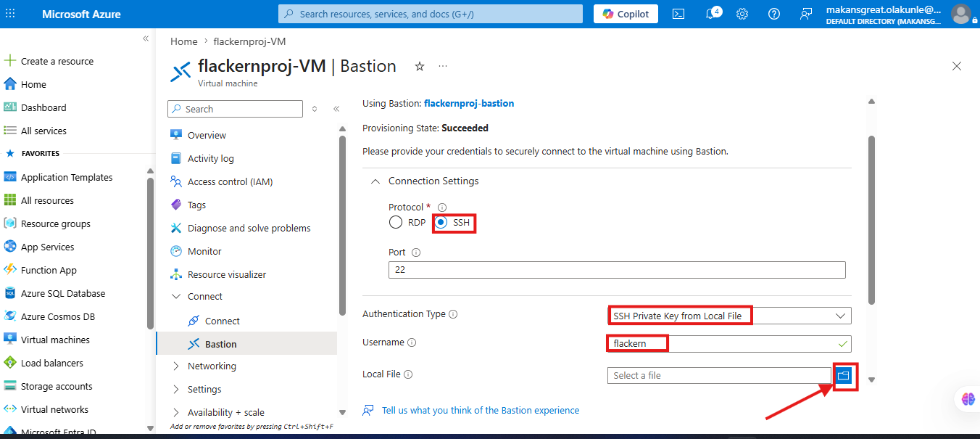Collapse the resource menu with double chevron

(x=336, y=109)
